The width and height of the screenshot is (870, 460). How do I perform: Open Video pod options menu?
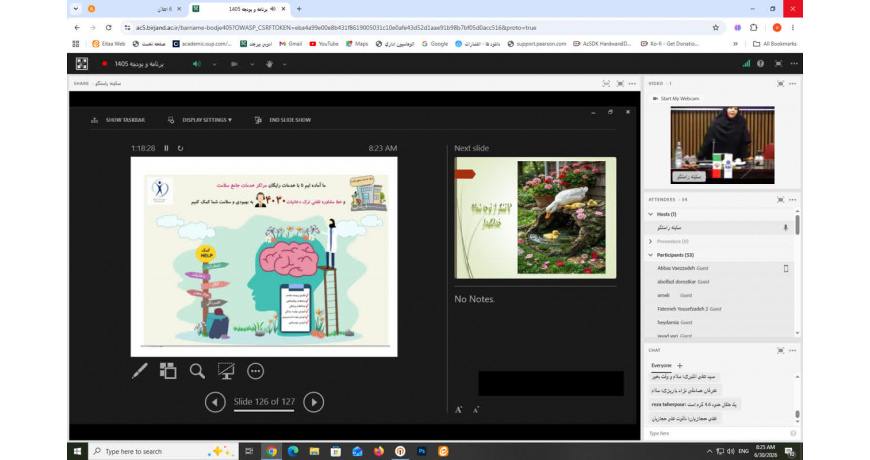[x=792, y=83]
